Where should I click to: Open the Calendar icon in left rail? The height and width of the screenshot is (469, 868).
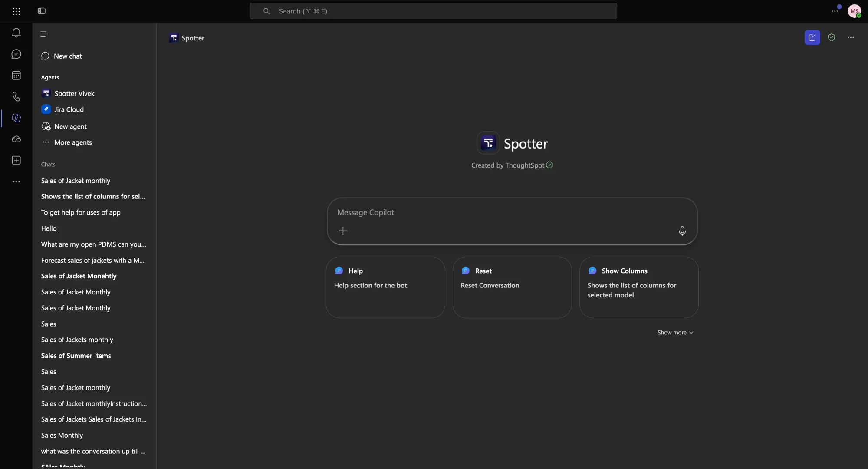point(16,76)
